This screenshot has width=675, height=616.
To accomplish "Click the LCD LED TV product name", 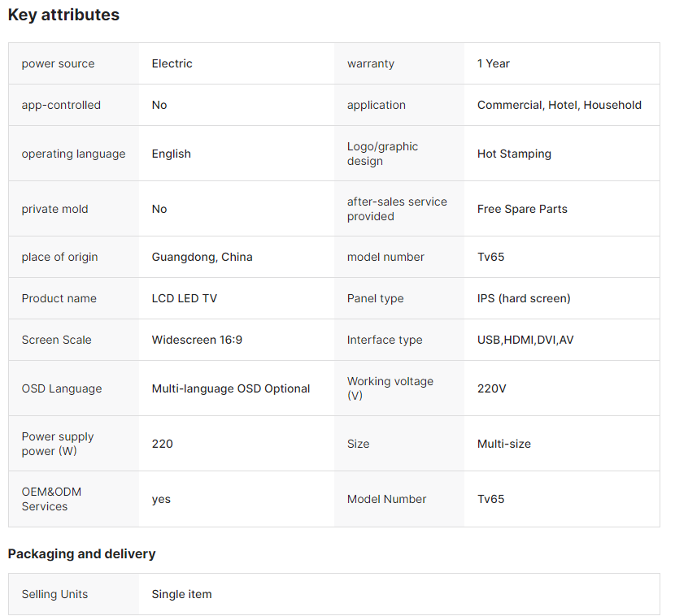I will tap(185, 298).
